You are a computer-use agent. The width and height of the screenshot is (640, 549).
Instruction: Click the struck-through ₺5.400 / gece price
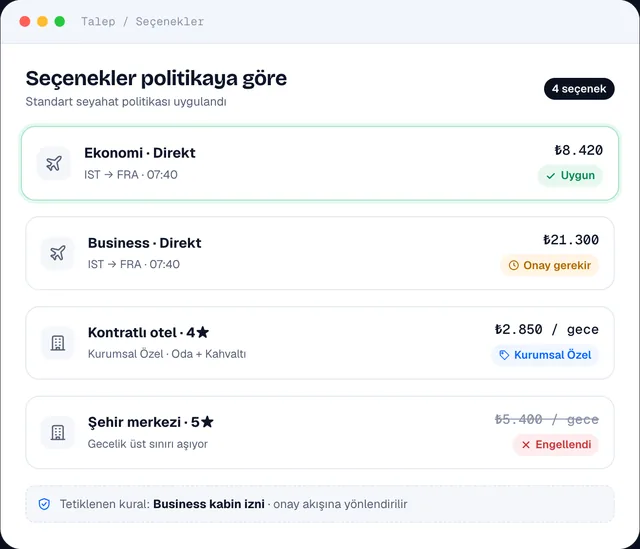pos(547,419)
